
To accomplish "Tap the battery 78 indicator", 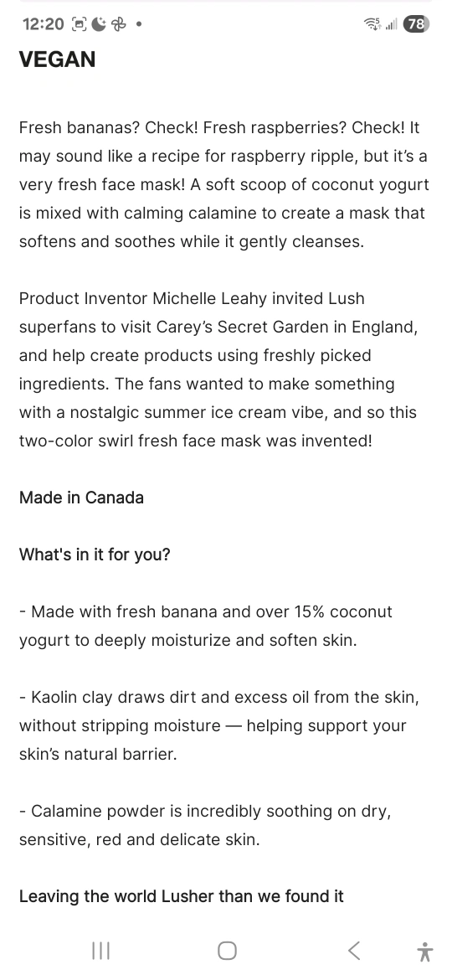I will [416, 24].
